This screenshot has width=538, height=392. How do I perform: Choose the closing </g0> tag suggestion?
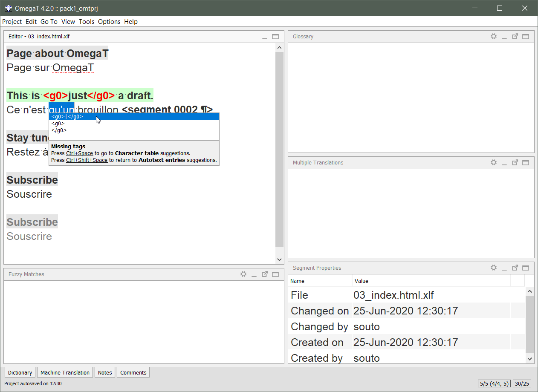pyautogui.click(x=134, y=130)
